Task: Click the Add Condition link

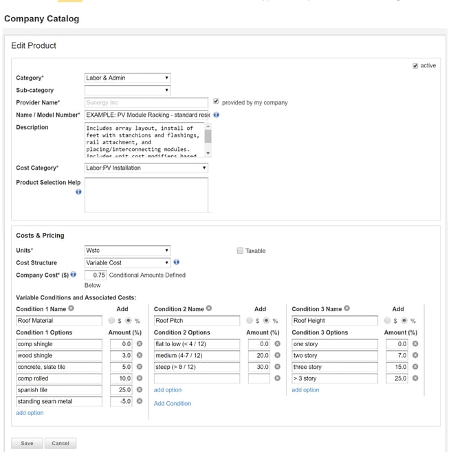Action: pyautogui.click(x=172, y=404)
